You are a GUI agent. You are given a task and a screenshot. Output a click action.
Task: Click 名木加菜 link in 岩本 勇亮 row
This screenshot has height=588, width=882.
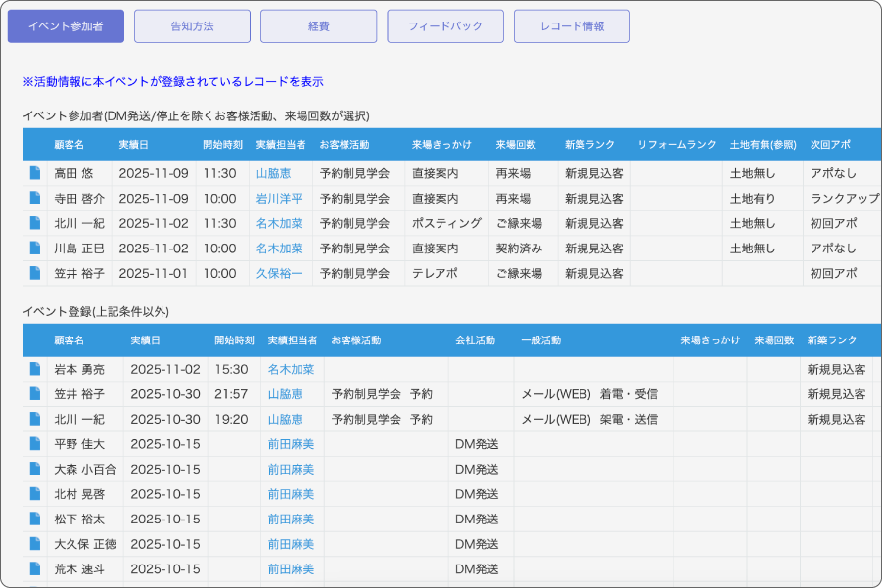(x=291, y=370)
